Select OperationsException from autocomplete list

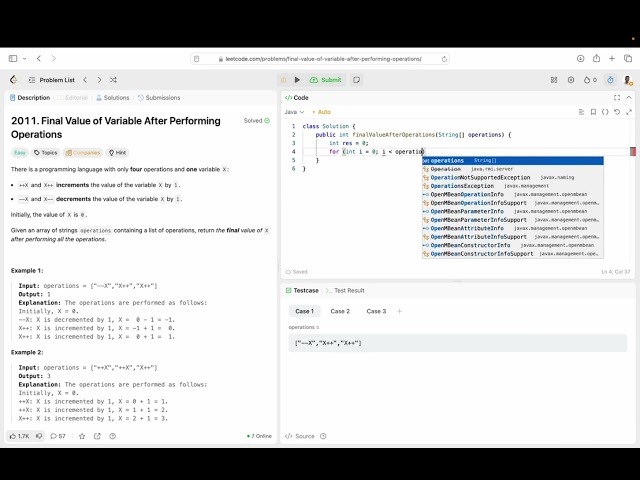462,186
